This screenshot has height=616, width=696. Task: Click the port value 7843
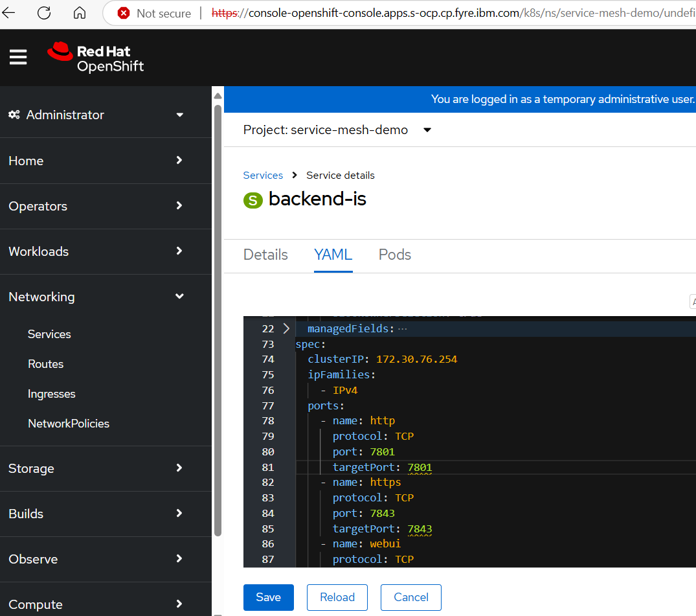(x=382, y=514)
